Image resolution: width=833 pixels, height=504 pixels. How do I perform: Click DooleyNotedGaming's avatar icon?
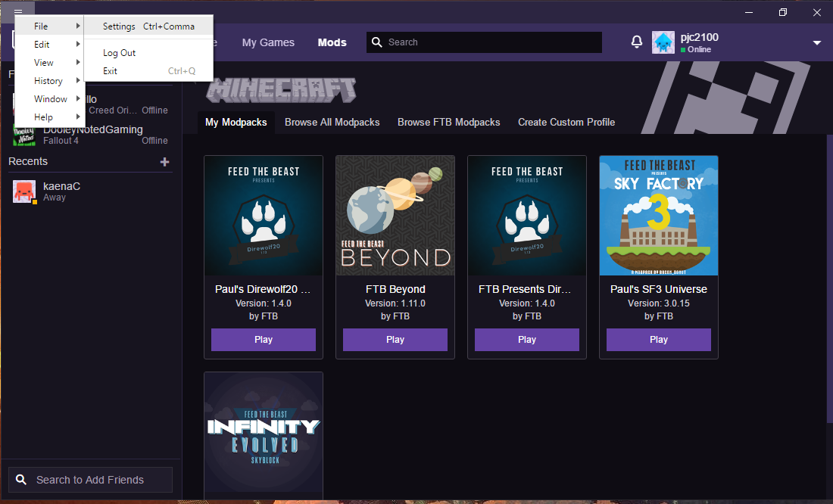[x=24, y=135]
